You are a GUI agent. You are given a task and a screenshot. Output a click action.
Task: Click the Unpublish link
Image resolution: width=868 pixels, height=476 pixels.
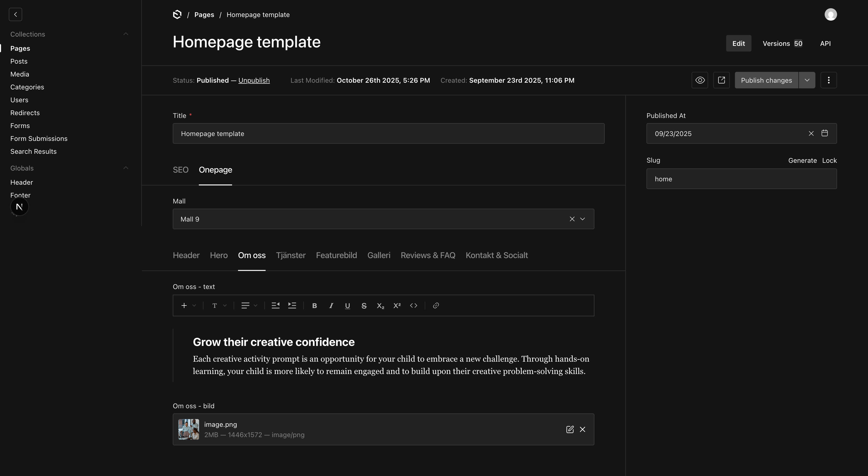[254, 80]
